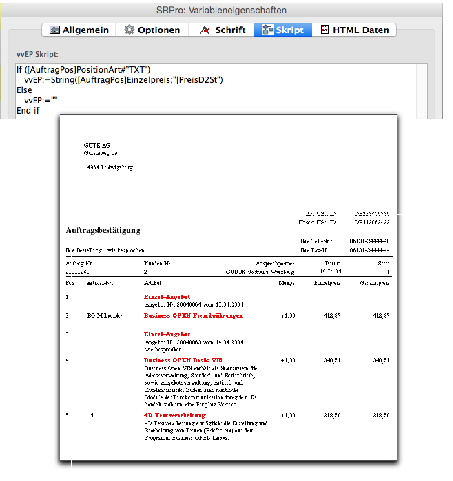
Task: Click red '4D Traineeschulung' item title
Action: [x=175, y=415]
